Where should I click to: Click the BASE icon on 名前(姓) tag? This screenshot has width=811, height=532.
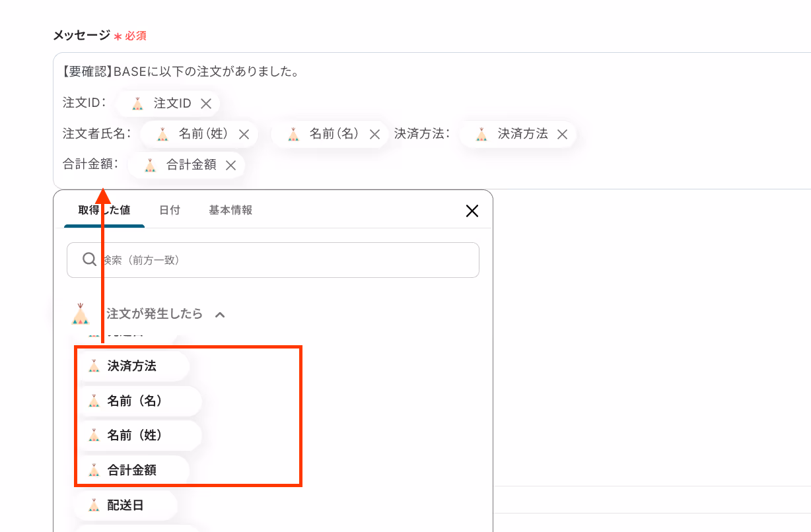(x=162, y=134)
